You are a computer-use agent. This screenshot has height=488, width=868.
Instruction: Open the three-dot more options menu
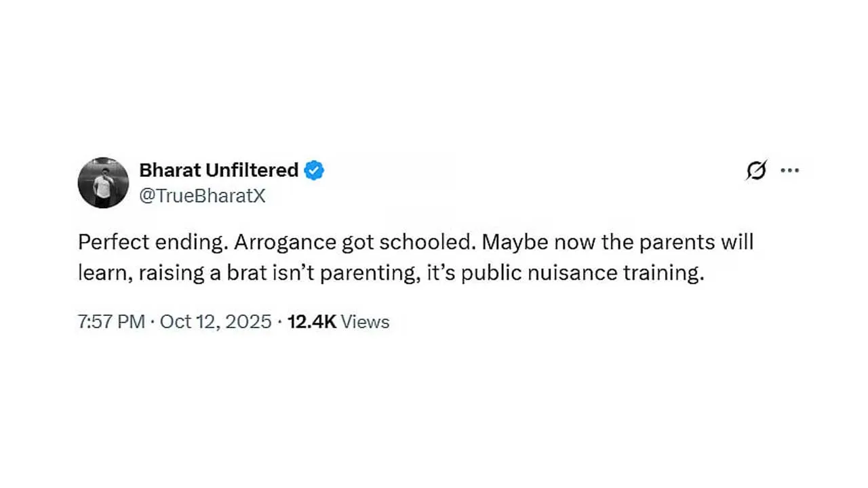(790, 171)
